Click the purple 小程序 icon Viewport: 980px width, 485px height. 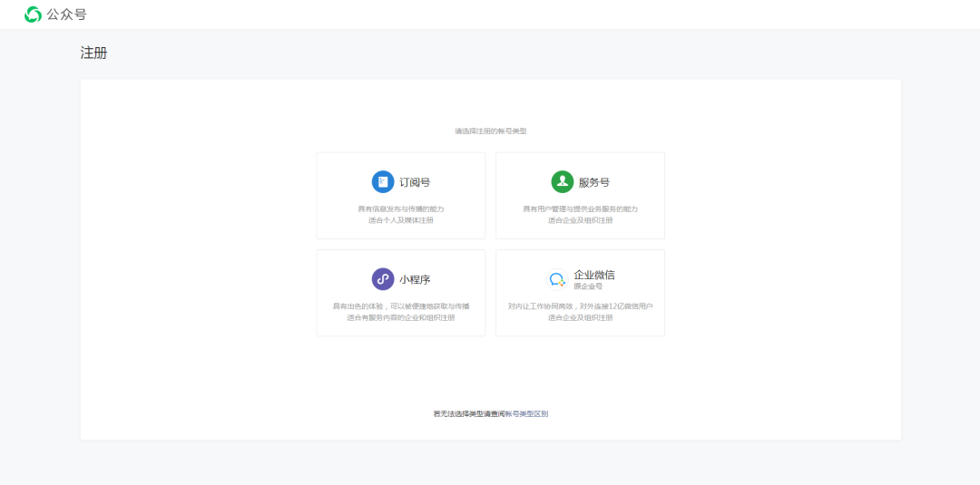tap(383, 279)
